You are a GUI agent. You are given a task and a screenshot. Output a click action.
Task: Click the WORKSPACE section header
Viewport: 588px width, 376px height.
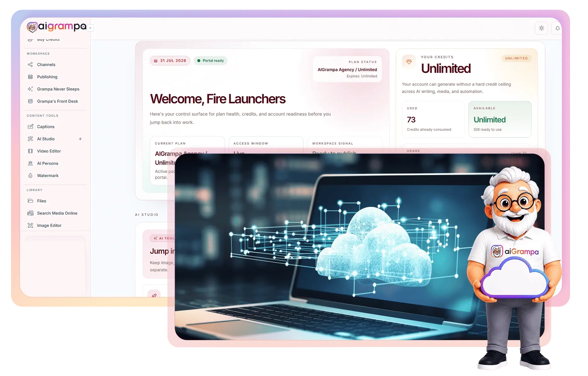point(38,54)
